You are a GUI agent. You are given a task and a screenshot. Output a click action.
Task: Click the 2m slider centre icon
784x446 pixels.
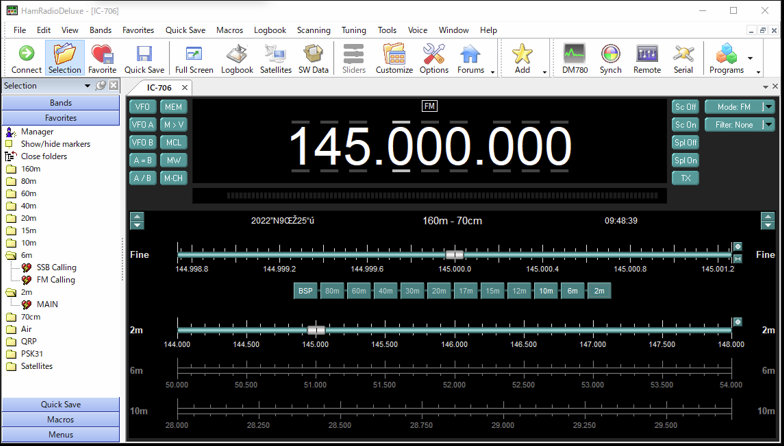[737, 322]
